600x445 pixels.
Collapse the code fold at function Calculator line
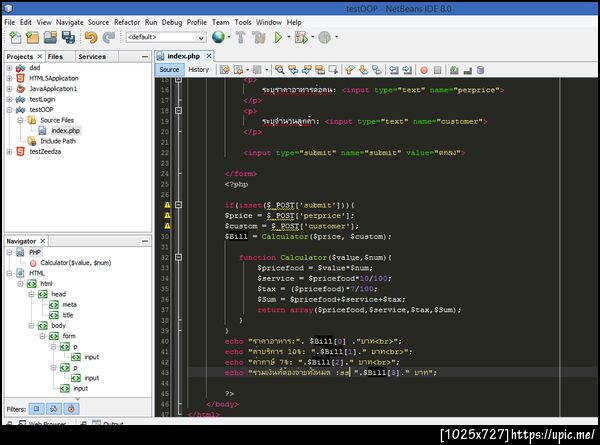178,258
